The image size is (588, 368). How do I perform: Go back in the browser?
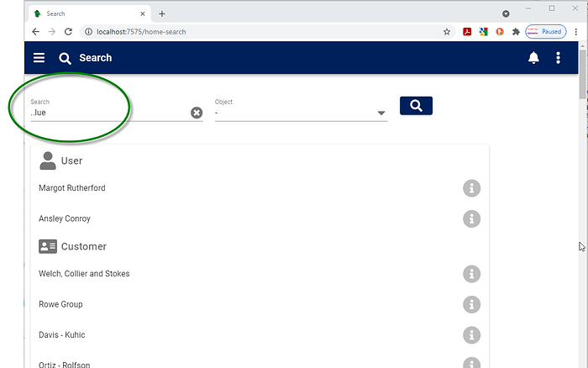[35, 32]
